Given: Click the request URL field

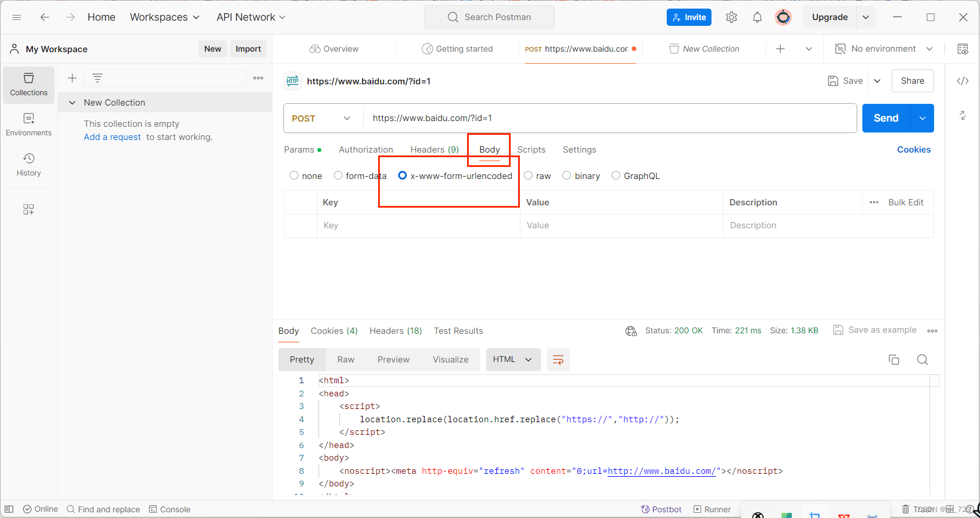Looking at the screenshot, I should tap(610, 118).
